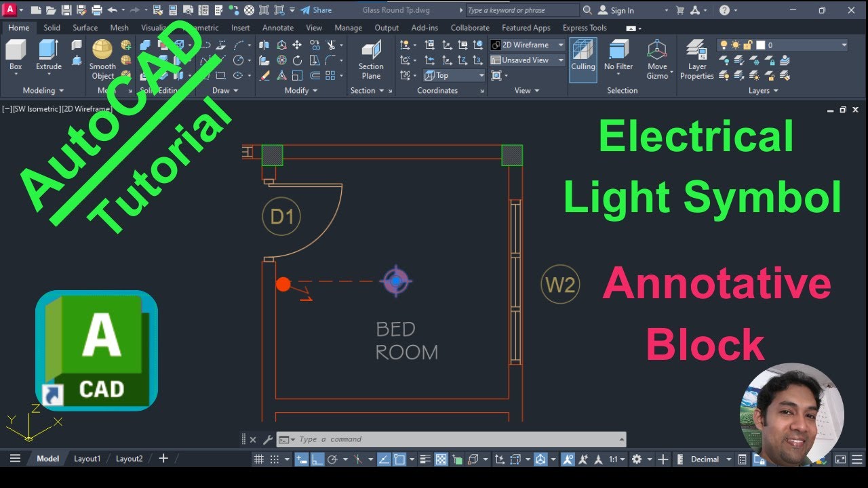
Task: Open the Section Plane tool
Action: pos(371,60)
